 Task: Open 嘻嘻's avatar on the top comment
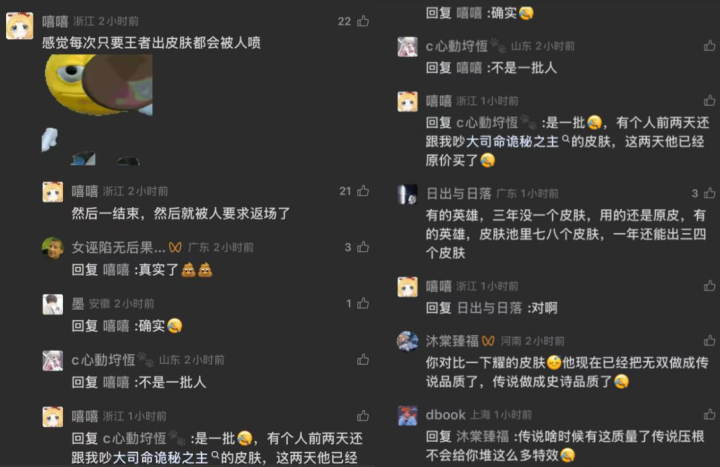point(20,26)
